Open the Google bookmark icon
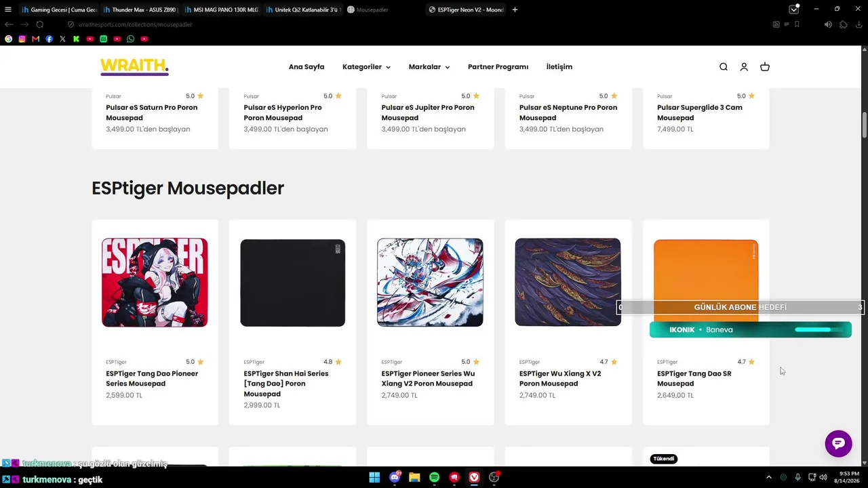 click(x=8, y=39)
